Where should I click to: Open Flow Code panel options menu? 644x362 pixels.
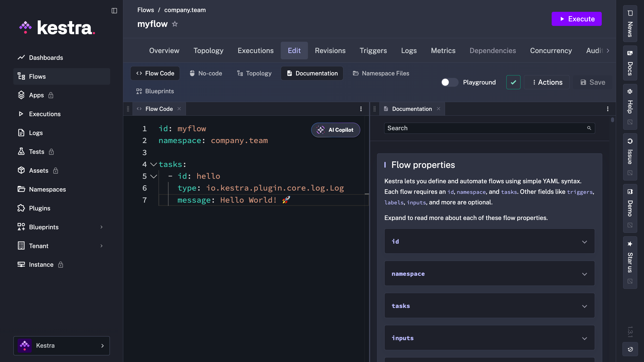point(361,109)
